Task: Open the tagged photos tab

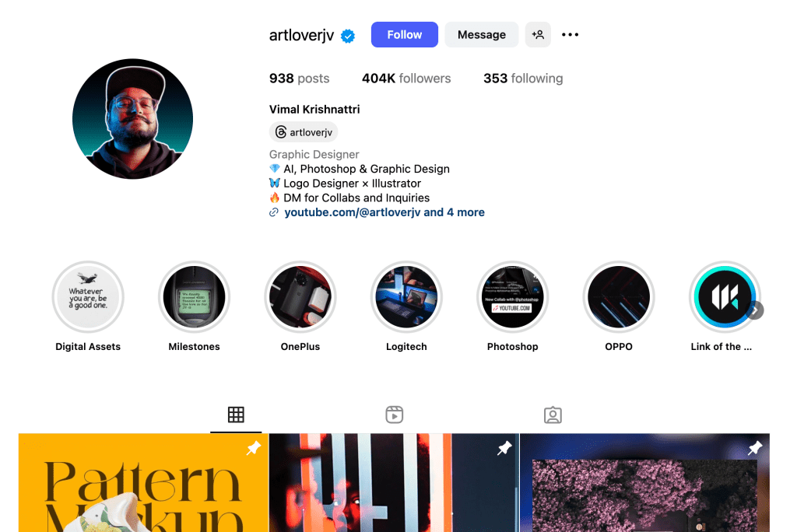Action: click(553, 415)
